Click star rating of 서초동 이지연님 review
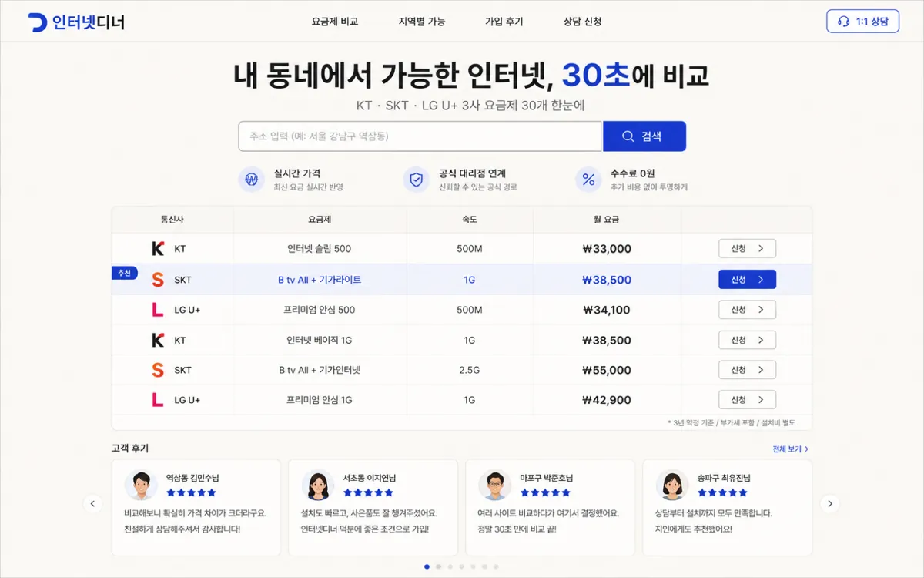The height and width of the screenshot is (578, 924). coord(368,492)
